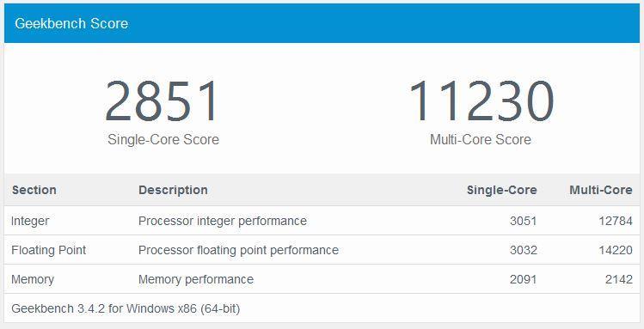
Task: Click the Geekbench Score header title
Action: [x=71, y=23]
